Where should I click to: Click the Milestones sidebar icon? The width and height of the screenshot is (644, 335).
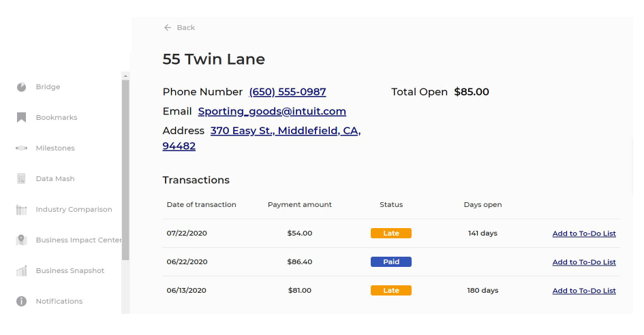pos(22,148)
